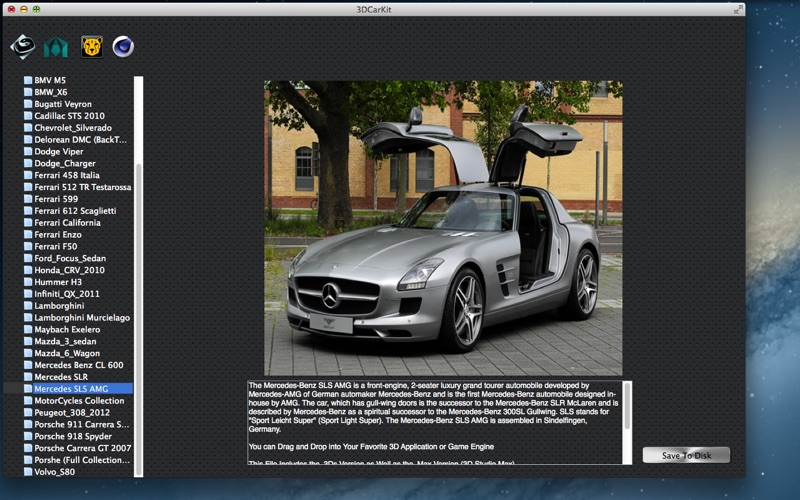This screenshot has width=800, height=500.
Task: Select Mercedes SLR
Action: [x=61, y=377]
